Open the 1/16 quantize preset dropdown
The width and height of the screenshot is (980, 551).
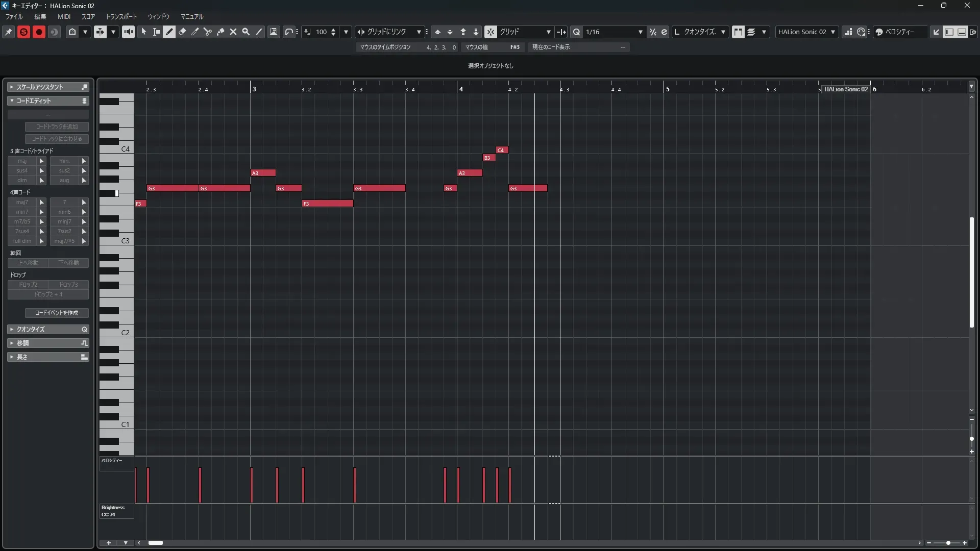[x=640, y=32]
